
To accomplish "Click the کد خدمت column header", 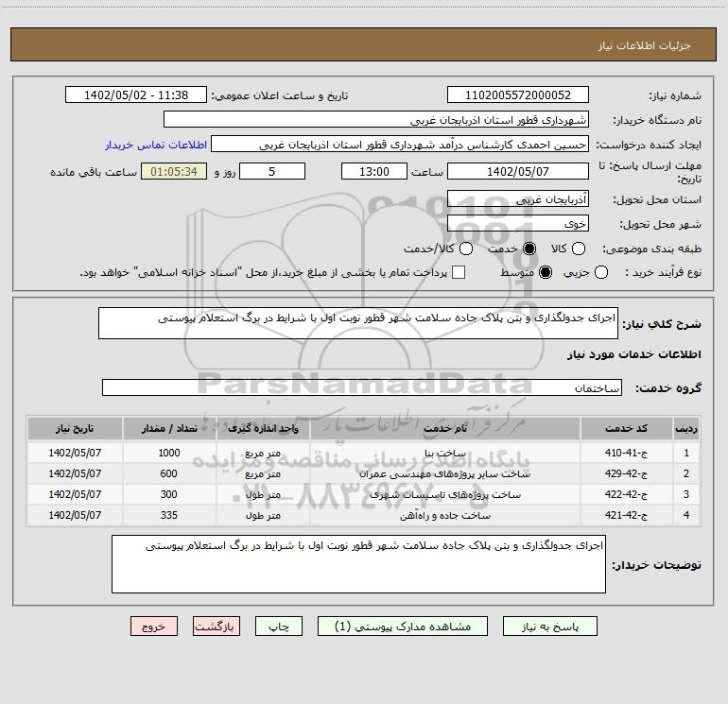I will tap(626, 428).
